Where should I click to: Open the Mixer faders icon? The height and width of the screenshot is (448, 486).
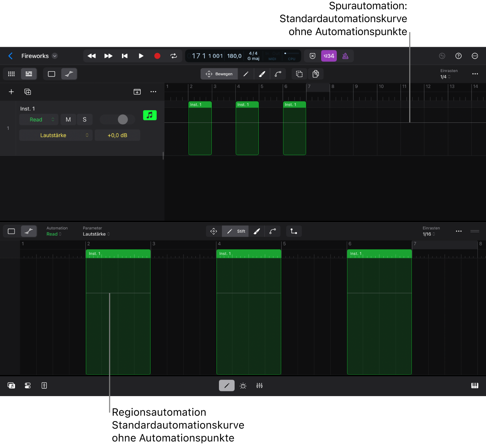click(260, 386)
